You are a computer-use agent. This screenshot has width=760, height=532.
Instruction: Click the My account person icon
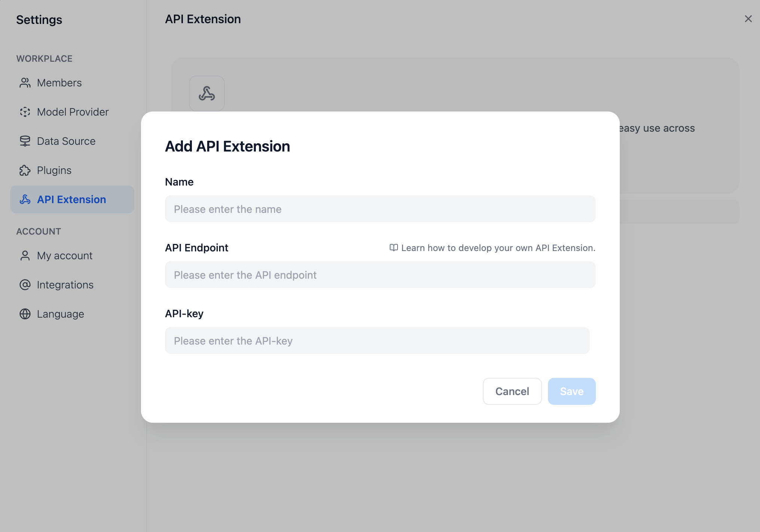click(x=25, y=256)
